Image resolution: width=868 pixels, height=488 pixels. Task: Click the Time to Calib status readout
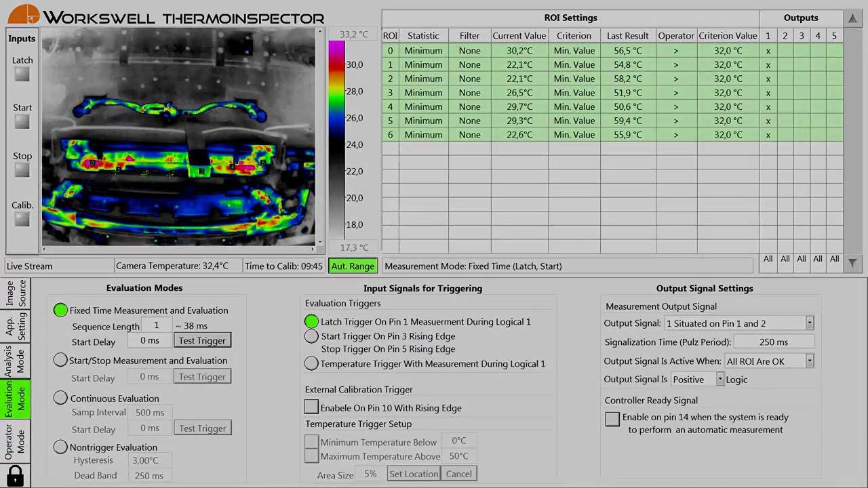(x=283, y=266)
